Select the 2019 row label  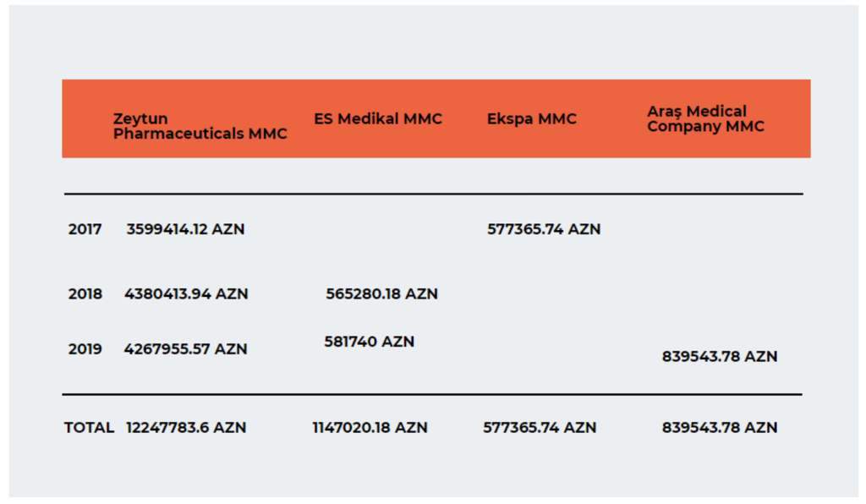[85, 349]
